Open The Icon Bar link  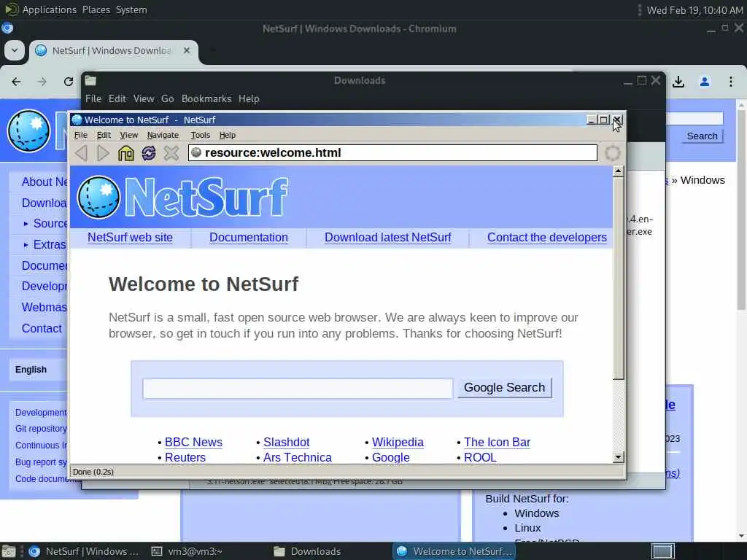pyautogui.click(x=497, y=442)
